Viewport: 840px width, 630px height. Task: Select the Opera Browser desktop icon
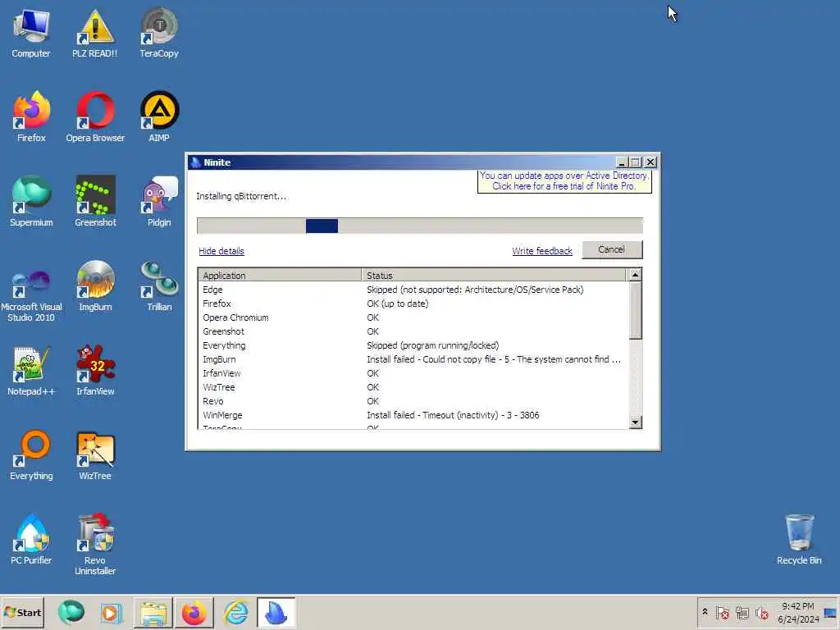[x=95, y=116]
